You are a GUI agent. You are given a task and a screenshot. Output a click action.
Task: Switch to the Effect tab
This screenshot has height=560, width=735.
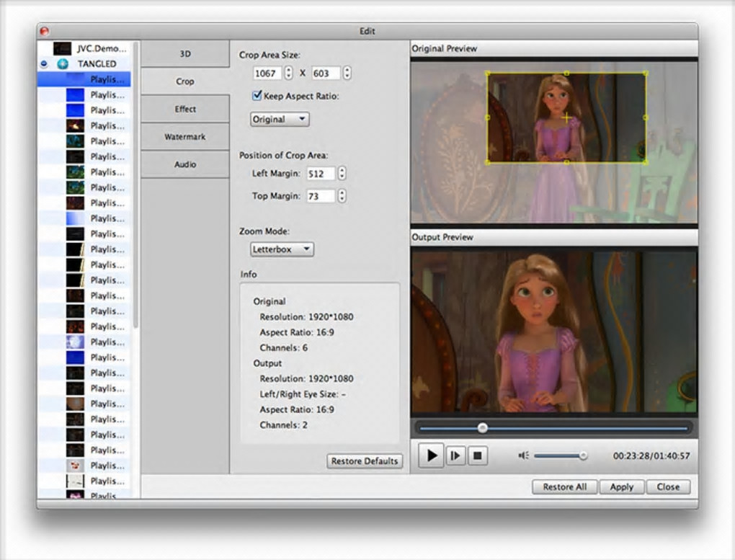point(185,109)
